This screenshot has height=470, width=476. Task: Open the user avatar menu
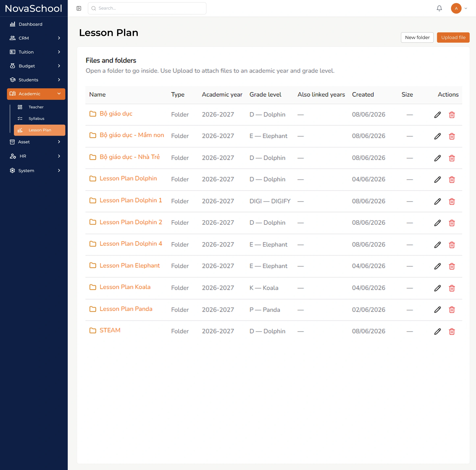456,8
